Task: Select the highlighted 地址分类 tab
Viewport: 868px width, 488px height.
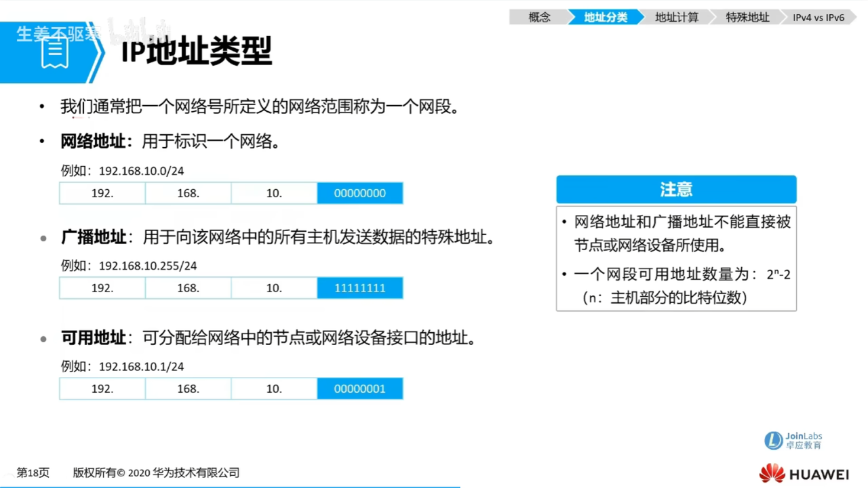Action: [606, 18]
